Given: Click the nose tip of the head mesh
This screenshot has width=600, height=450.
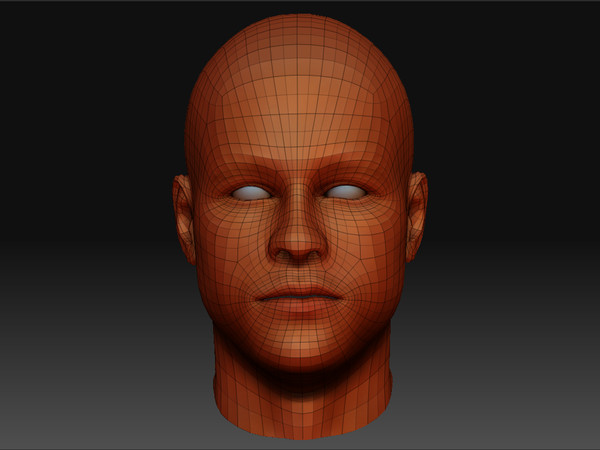Looking at the screenshot, I should pyautogui.click(x=299, y=243).
